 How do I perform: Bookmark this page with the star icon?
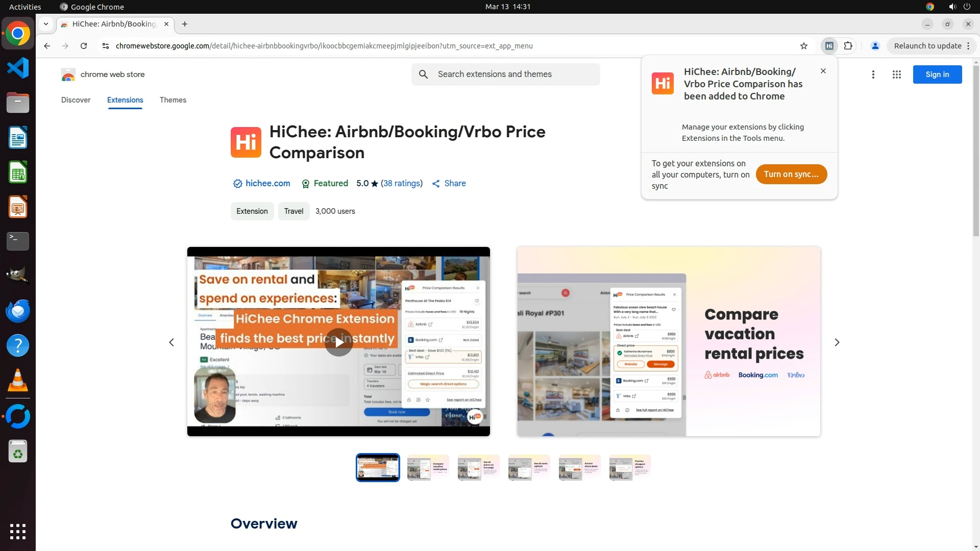click(804, 46)
